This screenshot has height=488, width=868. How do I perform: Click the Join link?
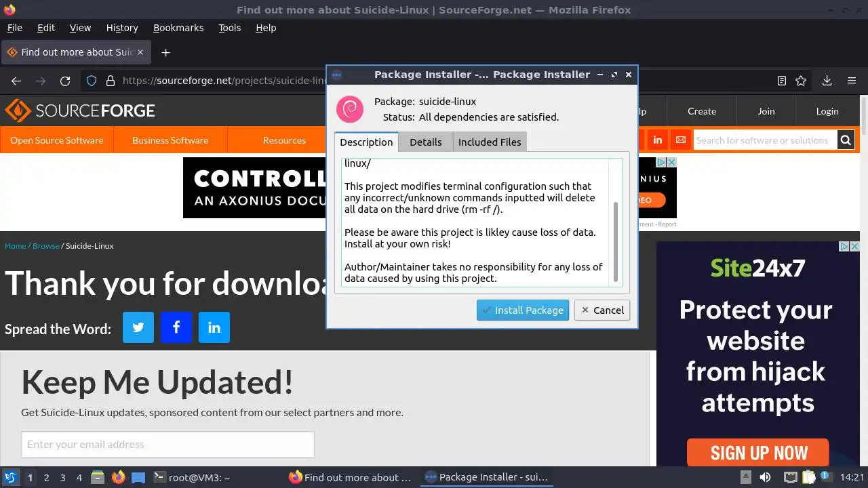pyautogui.click(x=766, y=111)
